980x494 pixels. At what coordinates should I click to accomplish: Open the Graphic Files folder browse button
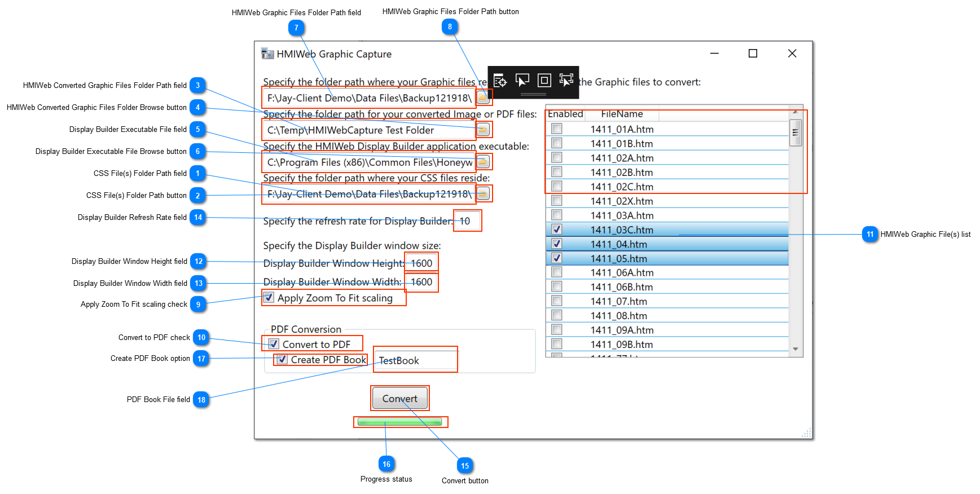click(484, 98)
